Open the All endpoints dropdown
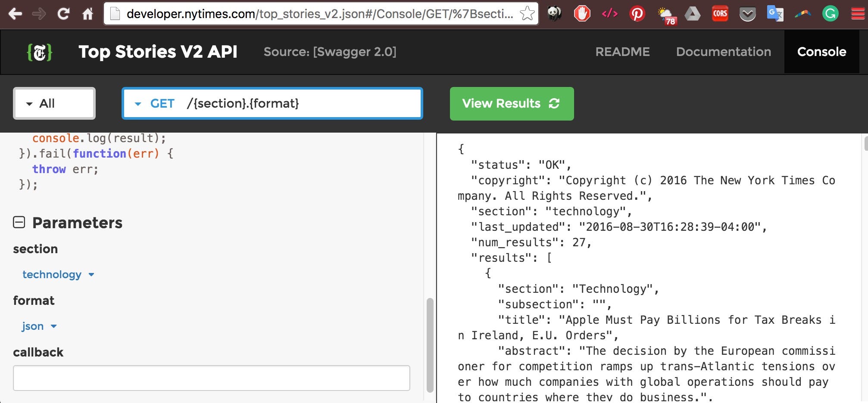This screenshot has width=868, height=403. (x=54, y=103)
